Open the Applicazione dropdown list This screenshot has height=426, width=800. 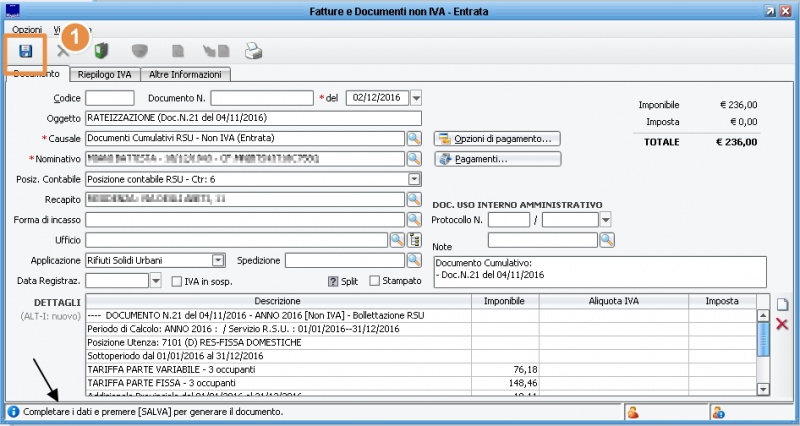[x=218, y=260]
